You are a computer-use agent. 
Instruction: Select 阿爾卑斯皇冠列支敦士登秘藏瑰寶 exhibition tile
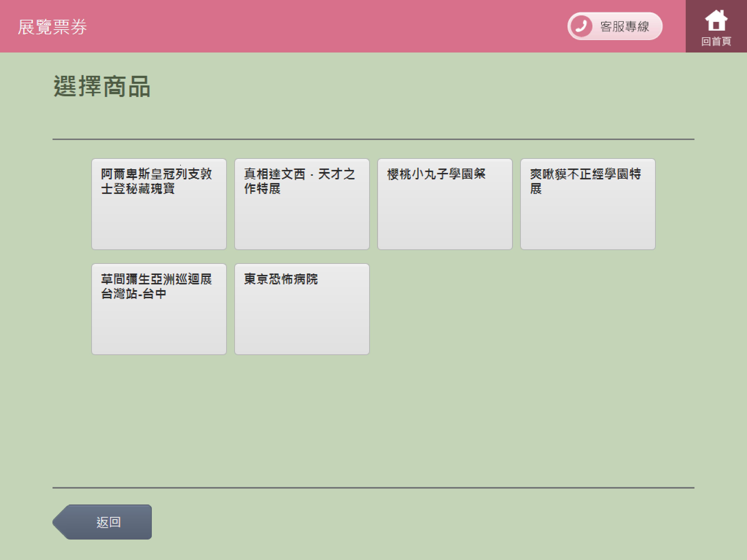pyautogui.click(x=159, y=204)
